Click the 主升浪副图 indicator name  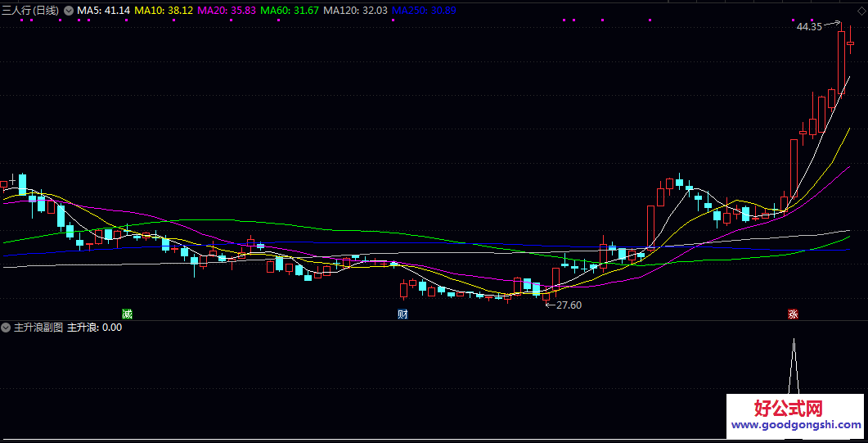point(38,328)
